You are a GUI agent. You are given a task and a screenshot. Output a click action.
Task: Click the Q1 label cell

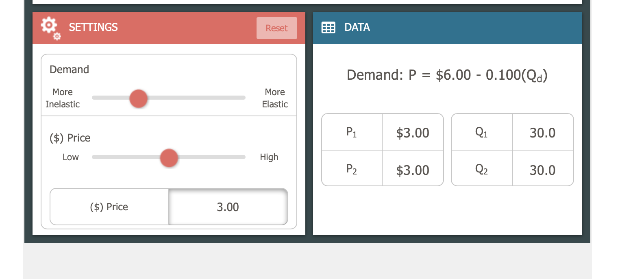point(481,132)
